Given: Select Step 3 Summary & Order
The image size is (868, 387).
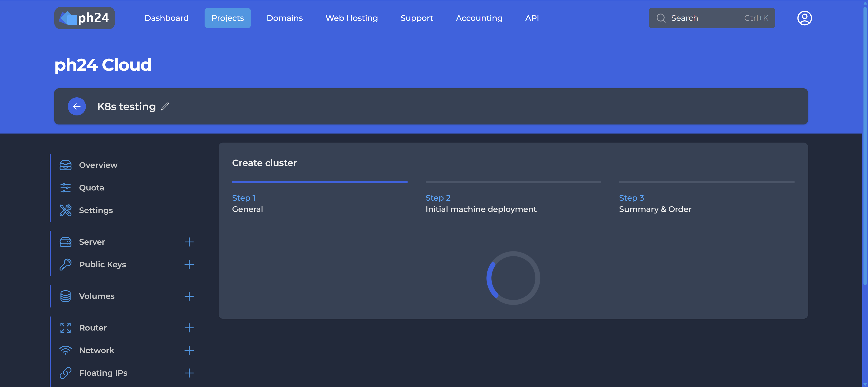Looking at the screenshot, I should [x=655, y=203].
